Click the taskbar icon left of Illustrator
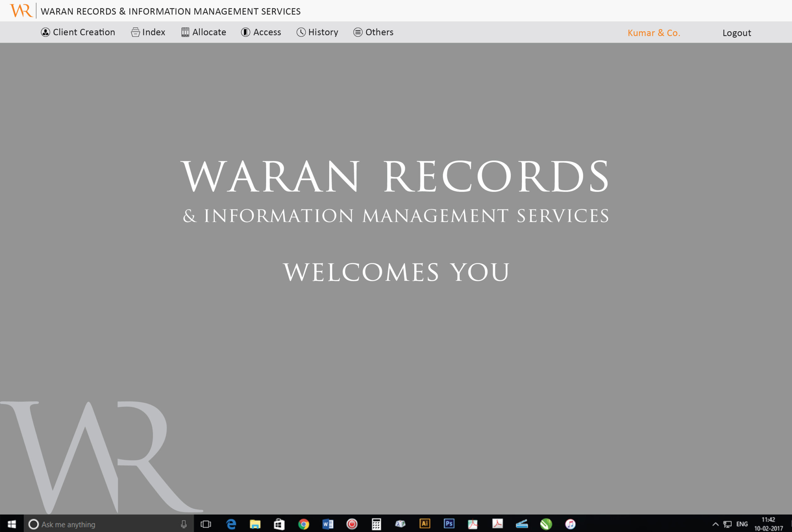Viewport: 792px width, 532px height. coord(400,524)
